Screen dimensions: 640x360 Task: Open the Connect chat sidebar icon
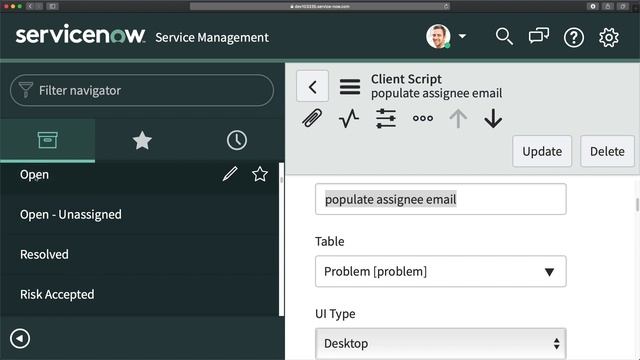[539, 36]
